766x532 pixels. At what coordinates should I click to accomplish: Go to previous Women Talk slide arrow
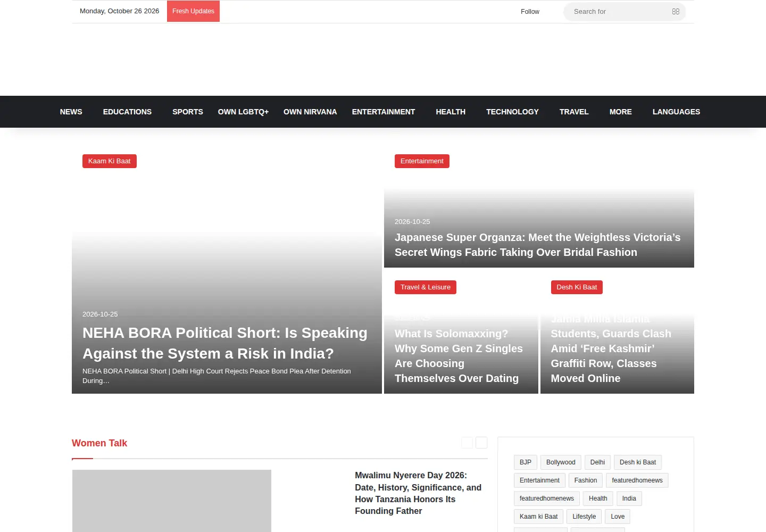click(467, 443)
